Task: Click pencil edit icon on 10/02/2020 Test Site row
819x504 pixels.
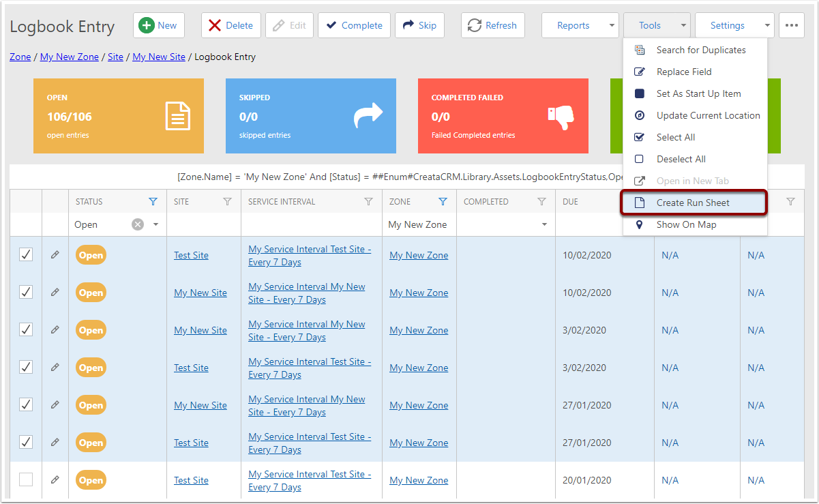Action: 55,254
